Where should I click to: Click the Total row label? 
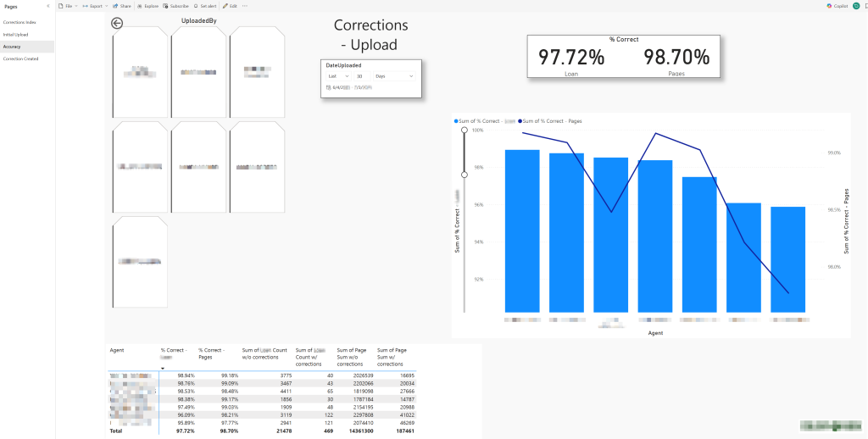[115, 431]
